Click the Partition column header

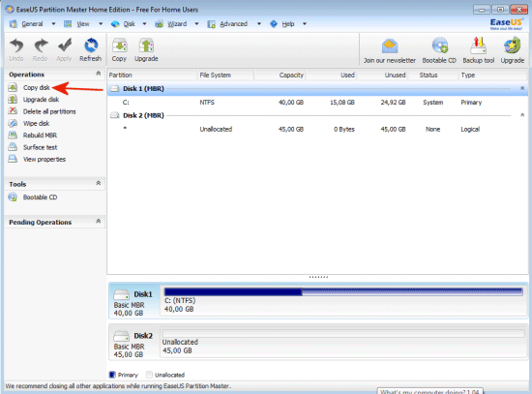point(152,76)
